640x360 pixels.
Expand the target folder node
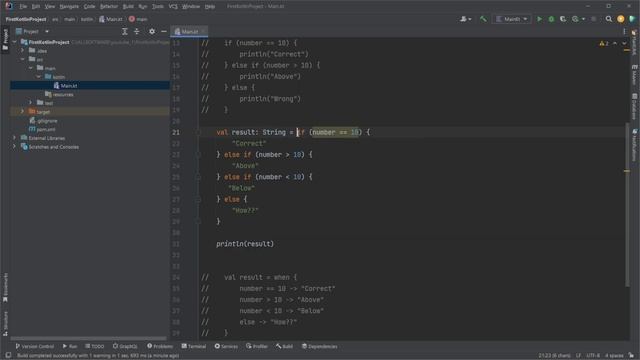[22, 111]
